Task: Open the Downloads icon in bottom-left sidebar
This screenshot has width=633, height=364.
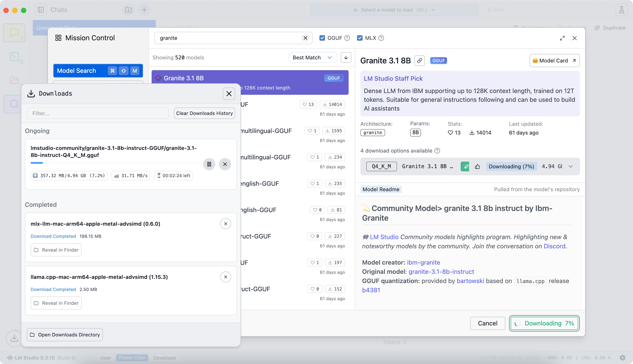Action: pos(14,338)
